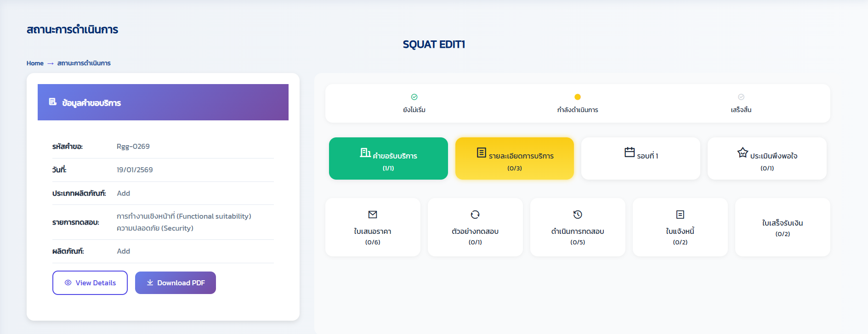Viewport: 868px width, 334px height.
Task: Click the document icon beside ข้อมูลคำขอบริการ
Action: [53, 102]
